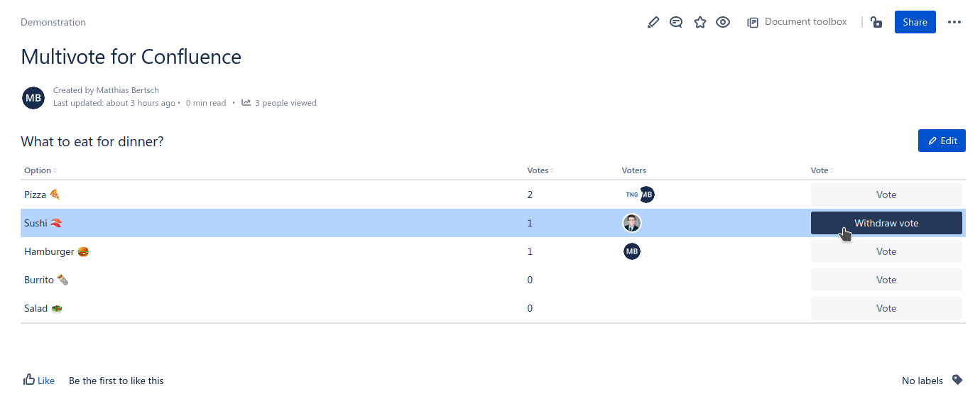This screenshot has width=980, height=399.
Task: Sort table by Vote column header
Action: click(821, 170)
